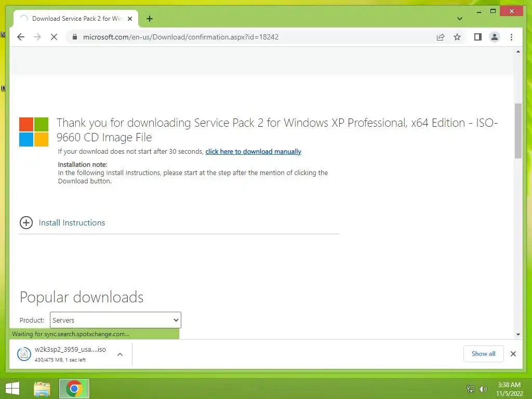
Task: Click the Microsoft logo
Action: [x=34, y=132]
